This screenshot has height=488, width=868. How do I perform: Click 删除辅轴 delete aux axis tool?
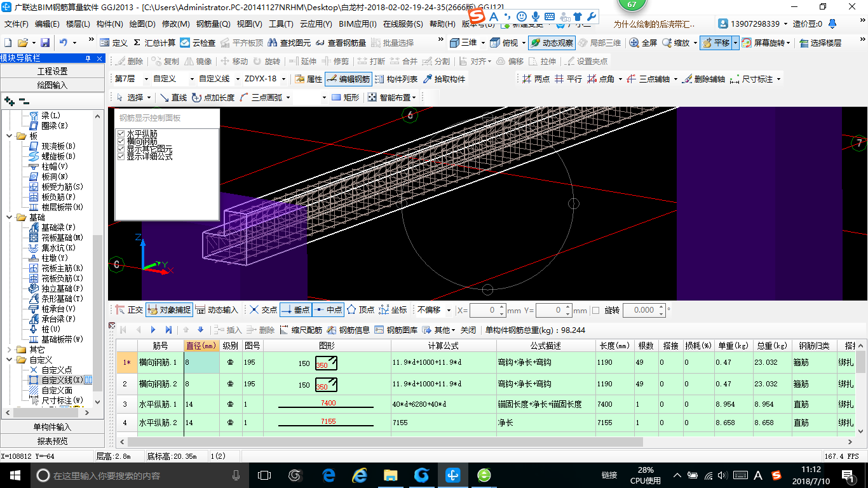pyautogui.click(x=703, y=79)
